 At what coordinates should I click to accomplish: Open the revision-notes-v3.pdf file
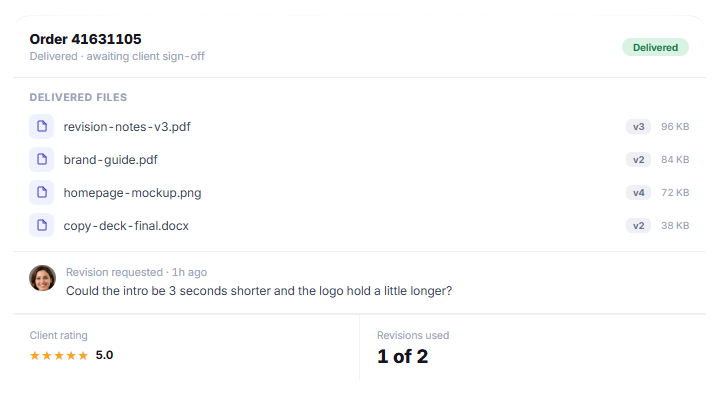(127, 127)
